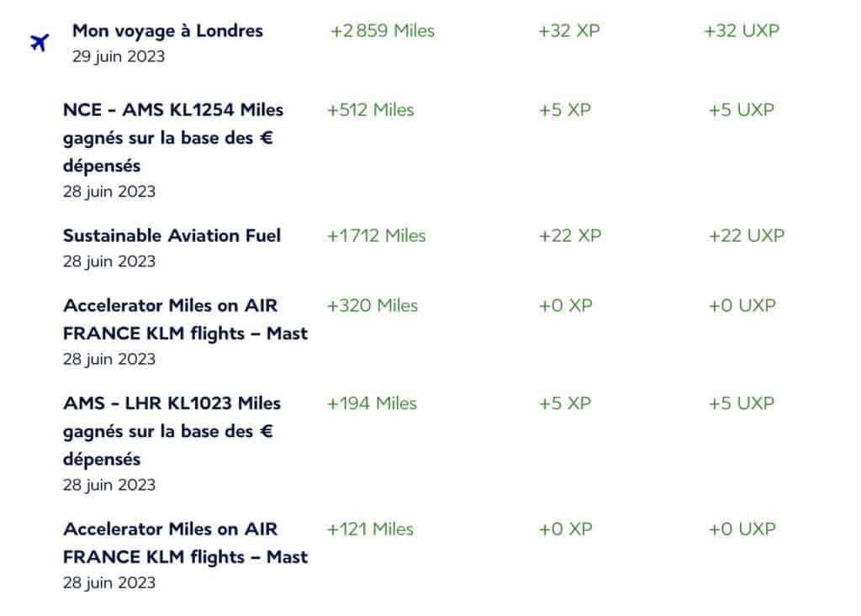The width and height of the screenshot is (861, 616).
Task: Click the airplane icon beside the London trip
Action: click(39, 42)
